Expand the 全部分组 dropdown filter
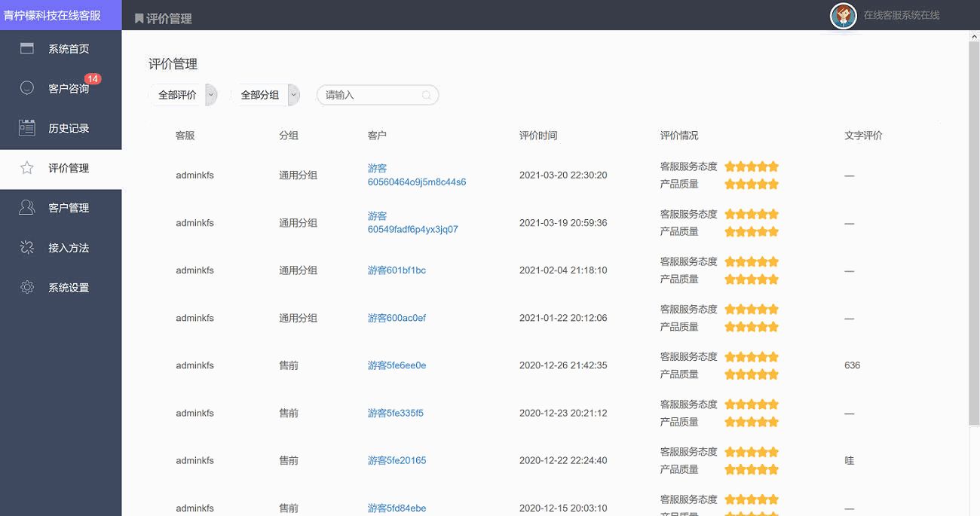 pyautogui.click(x=265, y=95)
